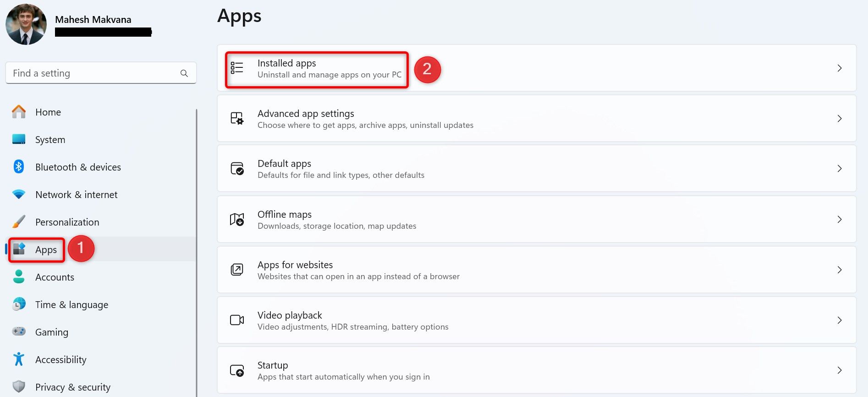Click the Apps for websites icon
The width and height of the screenshot is (868, 397).
pos(236,270)
